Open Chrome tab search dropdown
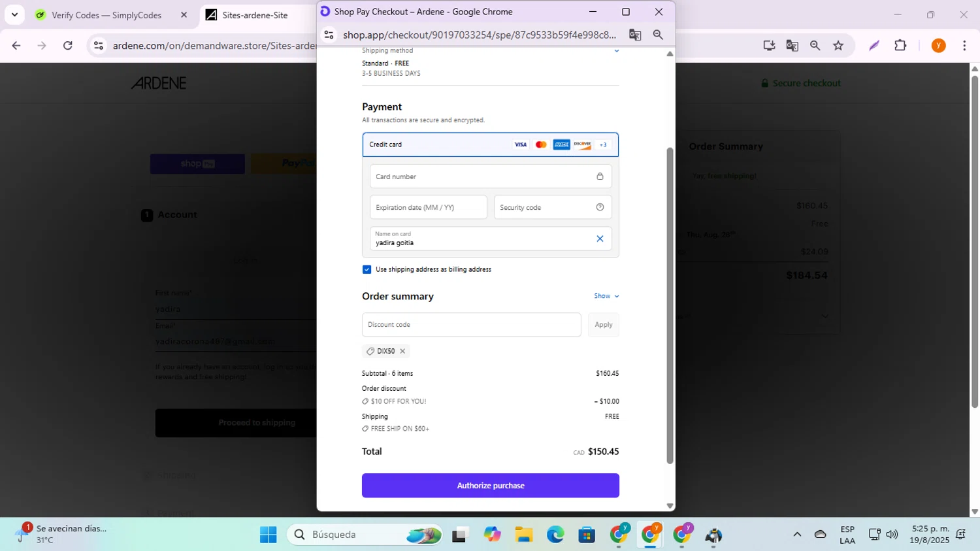Image resolution: width=980 pixels, height=551 pixels. coord(14,14)
